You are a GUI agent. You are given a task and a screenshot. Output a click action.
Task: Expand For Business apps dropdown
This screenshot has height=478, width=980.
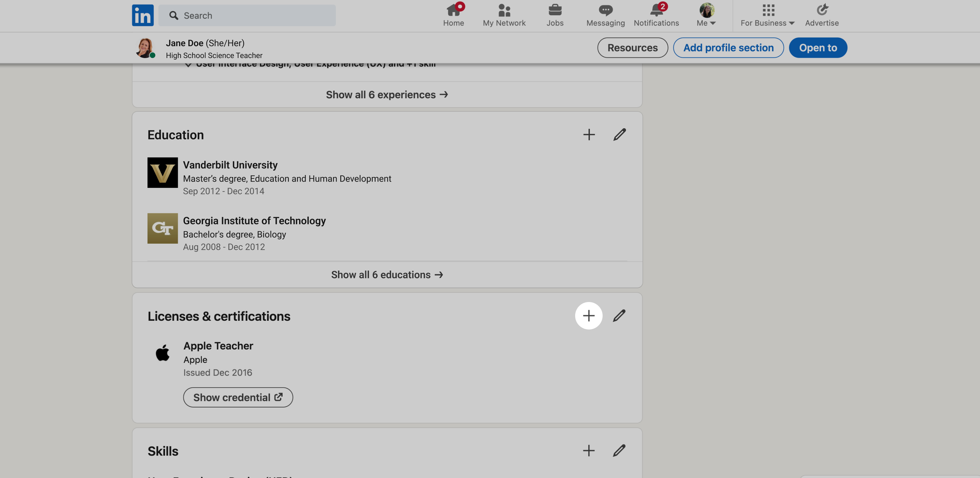coord(767,15)
